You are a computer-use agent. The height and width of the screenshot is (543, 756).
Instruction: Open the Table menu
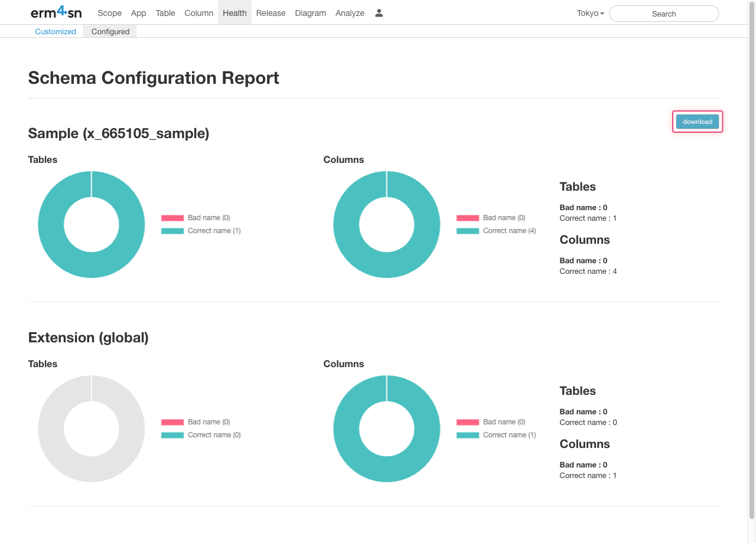point(165,13)
